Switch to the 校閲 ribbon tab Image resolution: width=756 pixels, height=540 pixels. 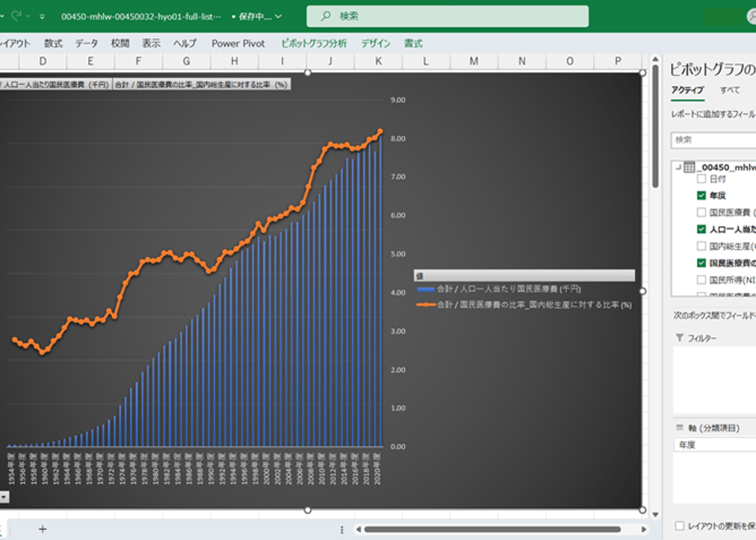pyautogui.click(x=120, y=43)
